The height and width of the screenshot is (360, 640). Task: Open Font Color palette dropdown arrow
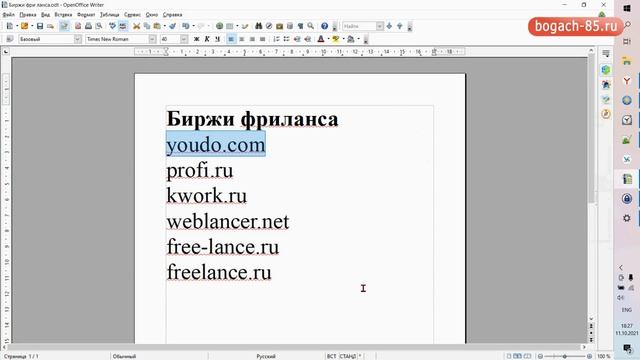pos(328,39)
